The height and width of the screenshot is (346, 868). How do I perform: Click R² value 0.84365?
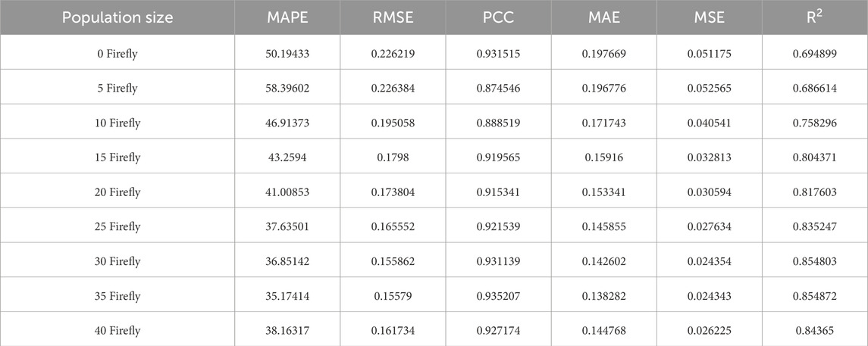point(815,330)
